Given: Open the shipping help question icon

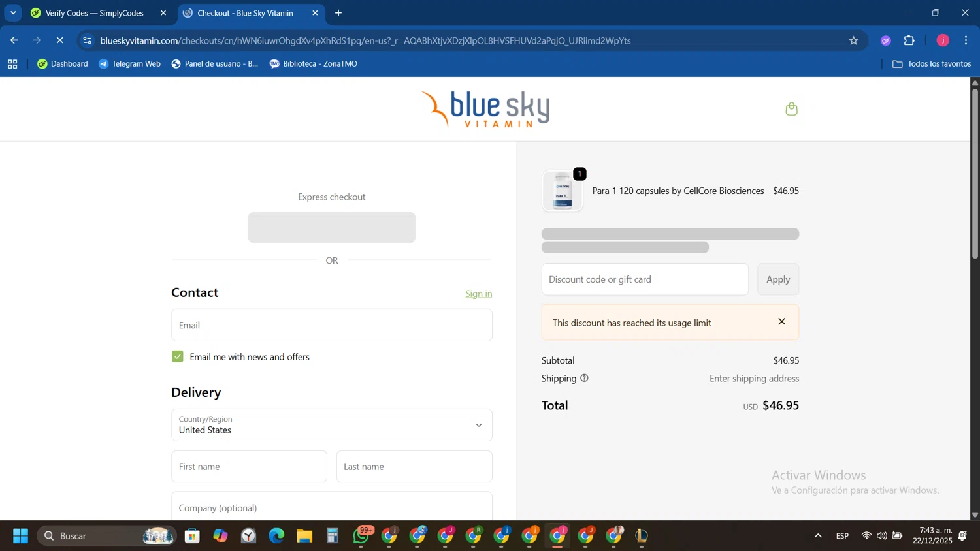Looking at the screenshot, I should (584, 378).
